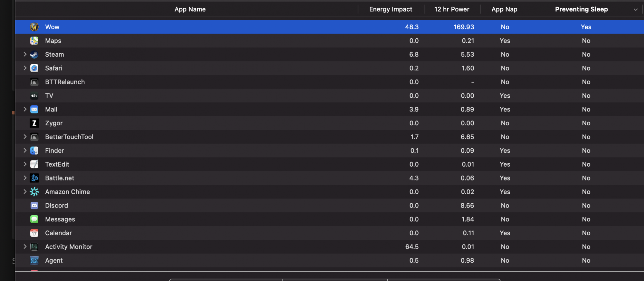This screenshot has width=644, height=281.
Task: Select the BTTRelaunch row name
Action: [65, 82]
